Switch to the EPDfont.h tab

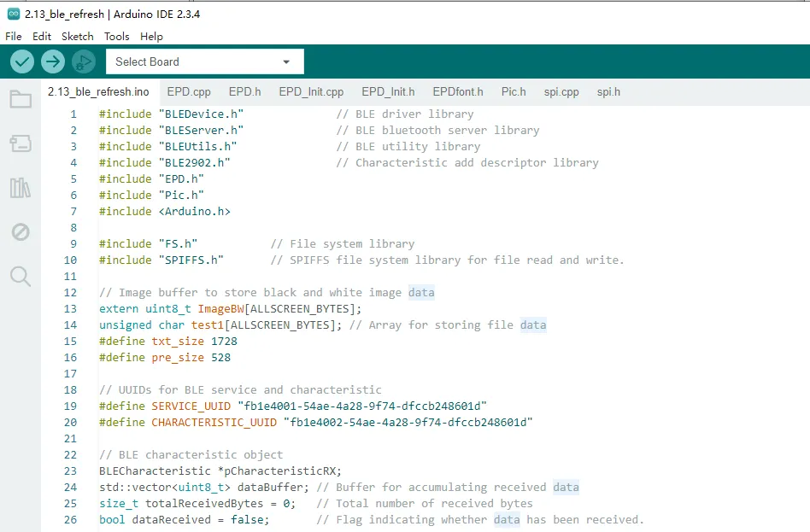tap(458, 92)
